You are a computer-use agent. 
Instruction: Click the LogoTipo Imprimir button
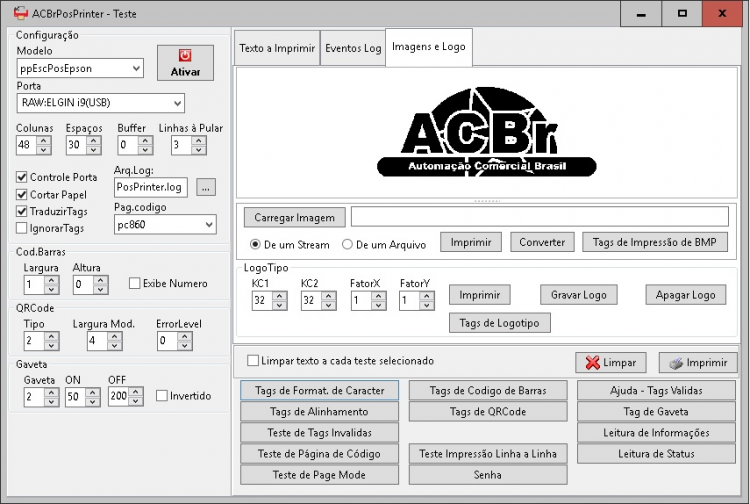point(479,295)
